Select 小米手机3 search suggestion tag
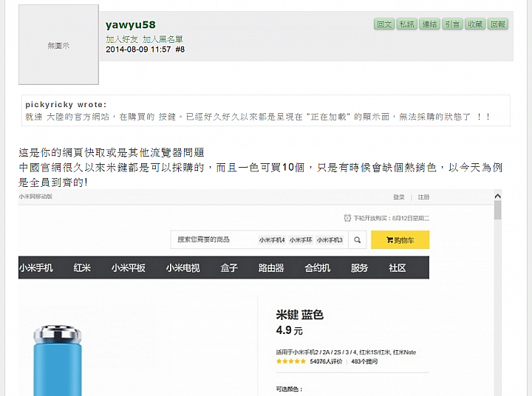The height and width of the screenshot is (396, 532). pyautogui.click(x=330, y=240)
